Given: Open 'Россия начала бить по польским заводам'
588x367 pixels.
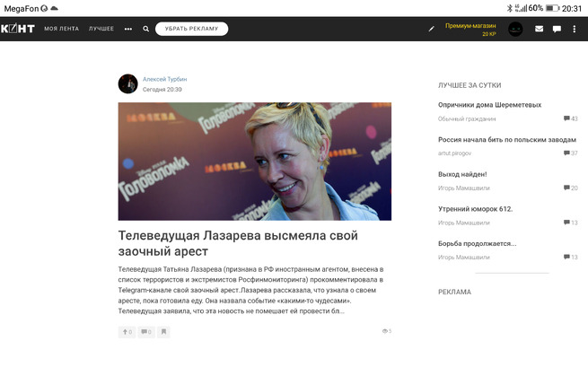Looking at the screenshot, I should 507,140.
